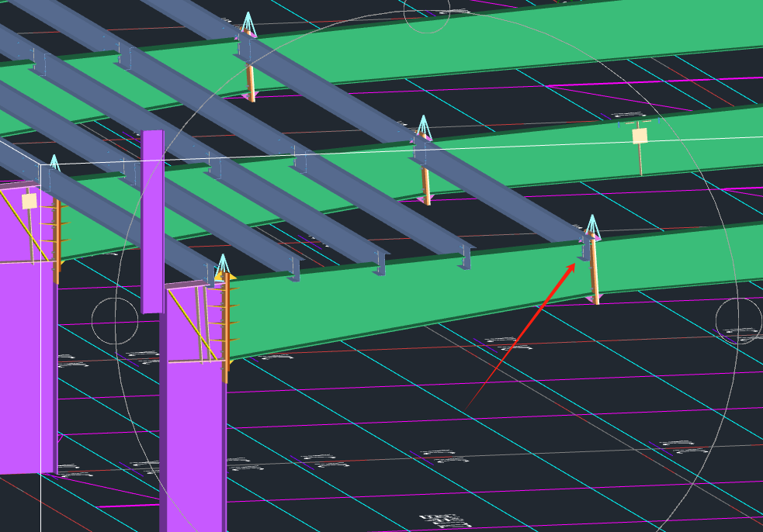Click cyan cone symbol above left edge column
The height and width of the screenshot is (532, 763).
[54, 163]
